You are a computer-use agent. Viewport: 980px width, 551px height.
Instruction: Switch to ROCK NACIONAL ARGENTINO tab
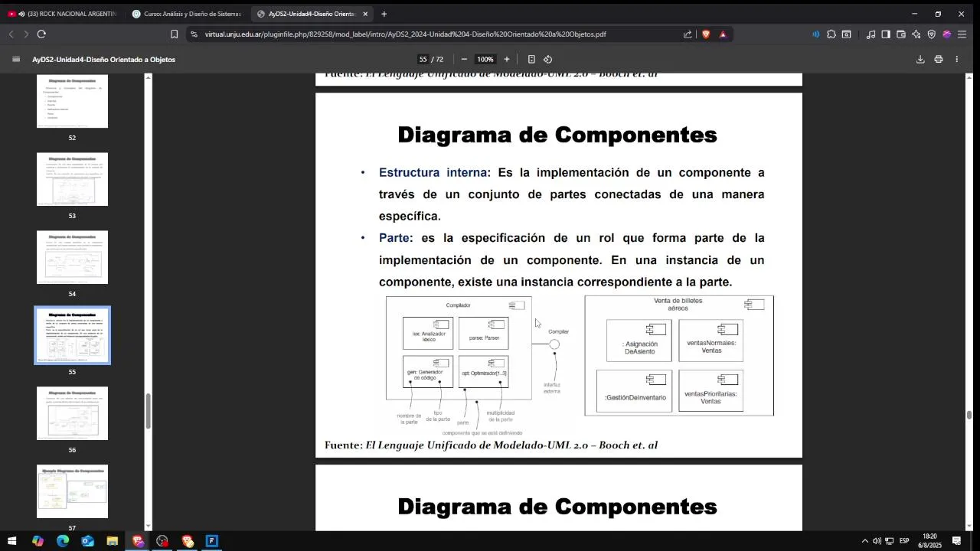63,14
